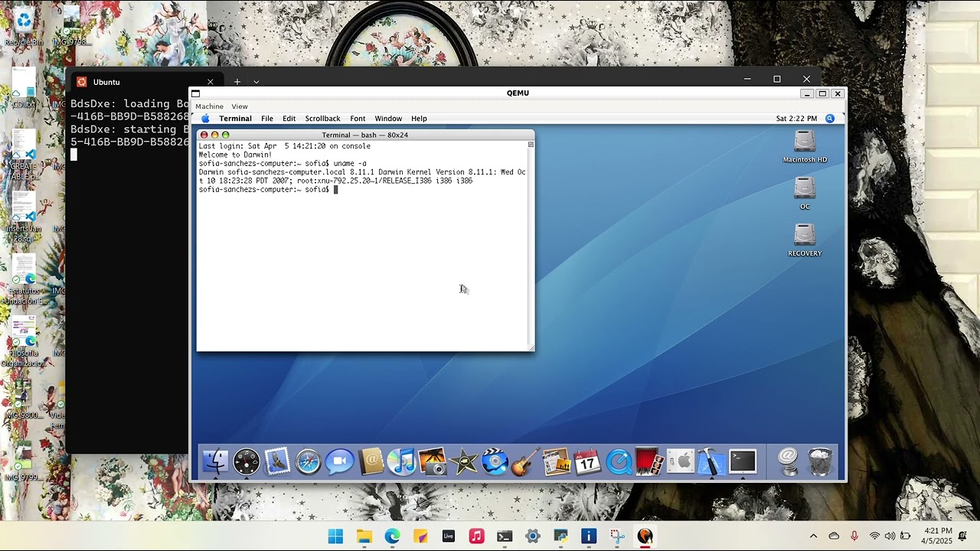This screenshot has width=980, height=551.
Task: Open Python icon on taskbar
Action: 560,536
